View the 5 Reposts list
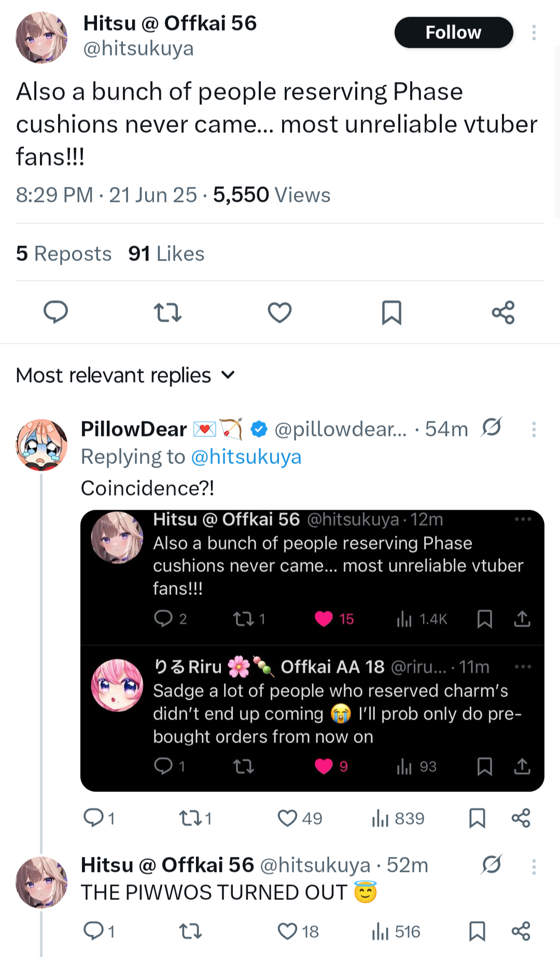Screen dimensions: 560x957 click(64, 254)
